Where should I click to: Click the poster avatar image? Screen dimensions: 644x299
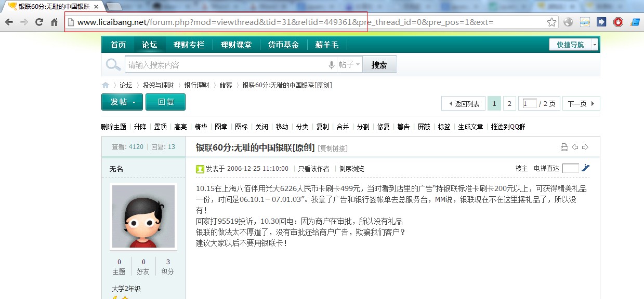point(143,216)
